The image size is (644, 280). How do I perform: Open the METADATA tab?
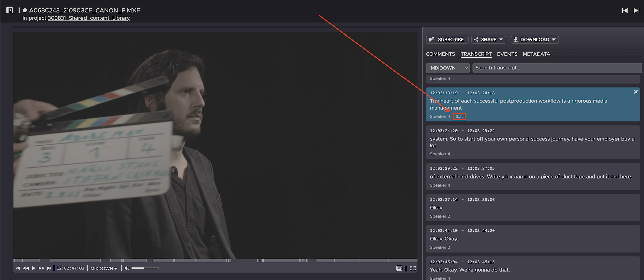536,54
